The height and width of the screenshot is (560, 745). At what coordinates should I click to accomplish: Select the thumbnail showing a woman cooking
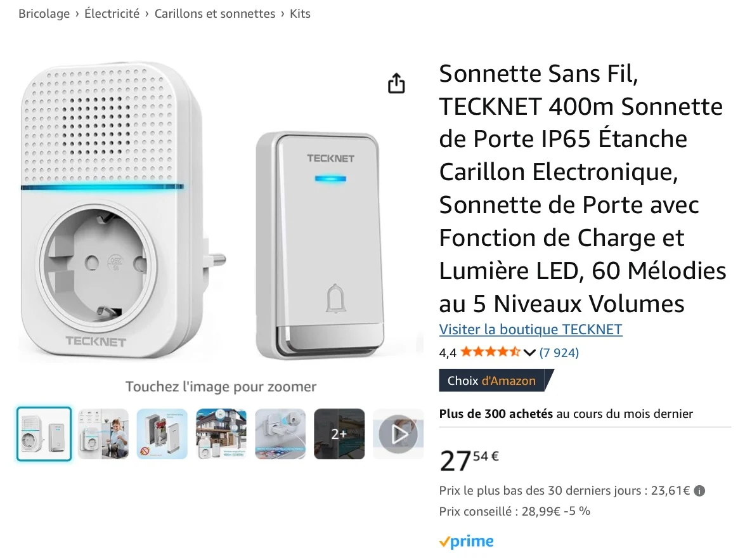click(x=103, y=434)
